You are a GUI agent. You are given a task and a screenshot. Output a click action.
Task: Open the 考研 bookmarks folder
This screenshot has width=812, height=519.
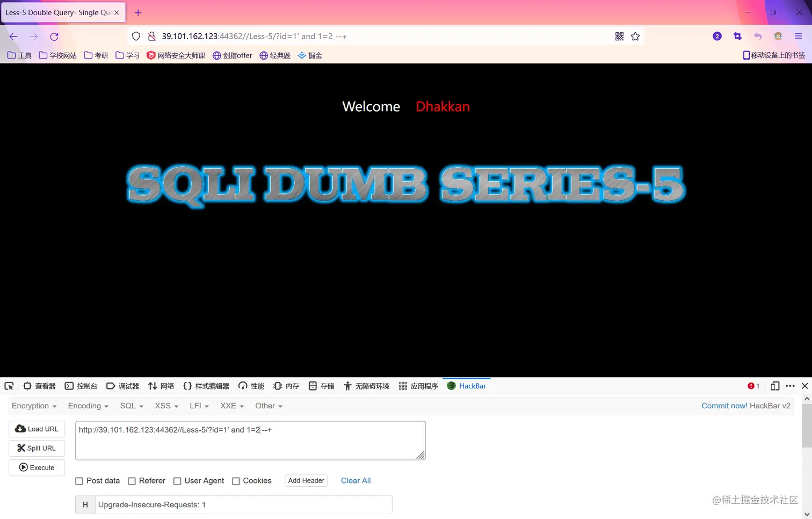tap(96, 55)
